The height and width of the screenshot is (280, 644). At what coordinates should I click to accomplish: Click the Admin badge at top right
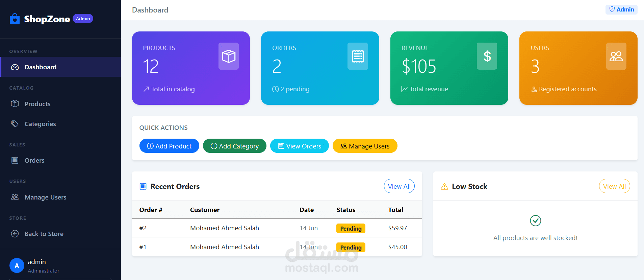(x=621, y=9)
